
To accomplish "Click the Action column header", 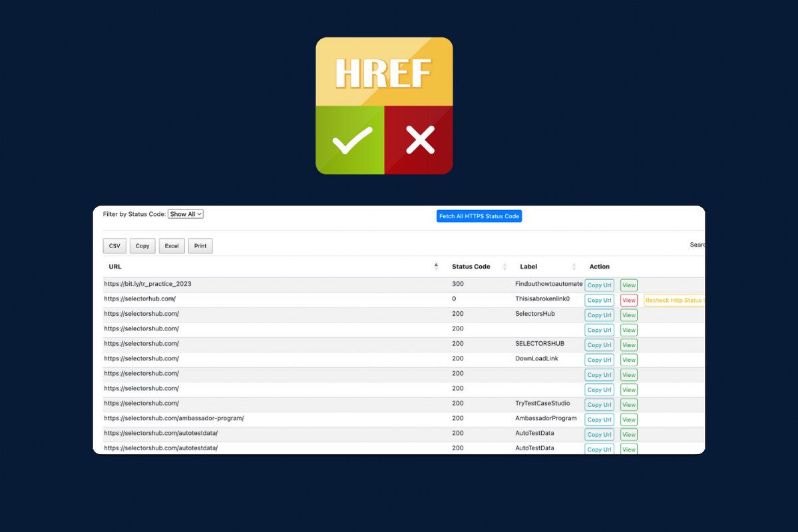I will click(x=600, y=267).
